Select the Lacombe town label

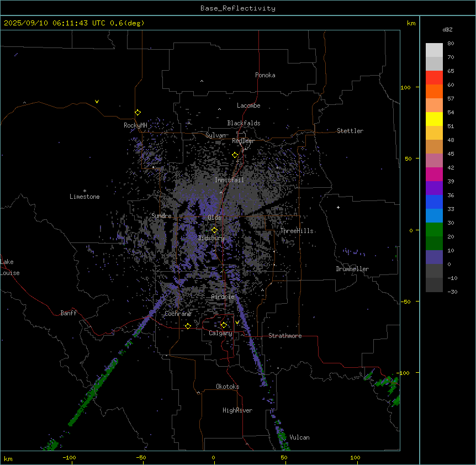point(248,105)
